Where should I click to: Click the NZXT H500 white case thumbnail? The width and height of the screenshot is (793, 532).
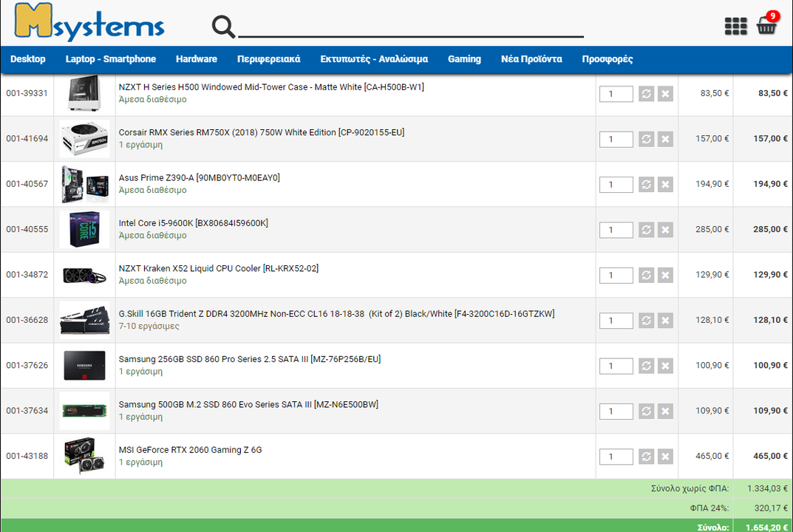click(84, 94)
